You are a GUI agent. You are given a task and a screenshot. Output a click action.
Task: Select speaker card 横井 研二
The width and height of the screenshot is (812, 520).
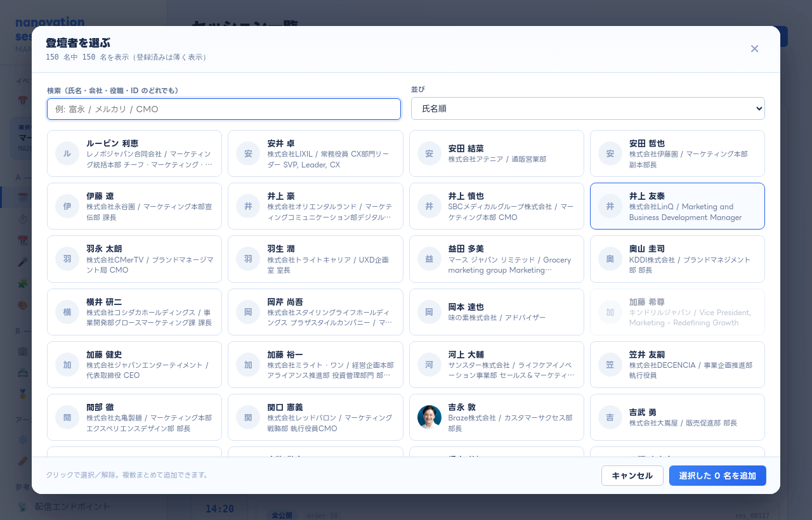[x=134, y=312]
